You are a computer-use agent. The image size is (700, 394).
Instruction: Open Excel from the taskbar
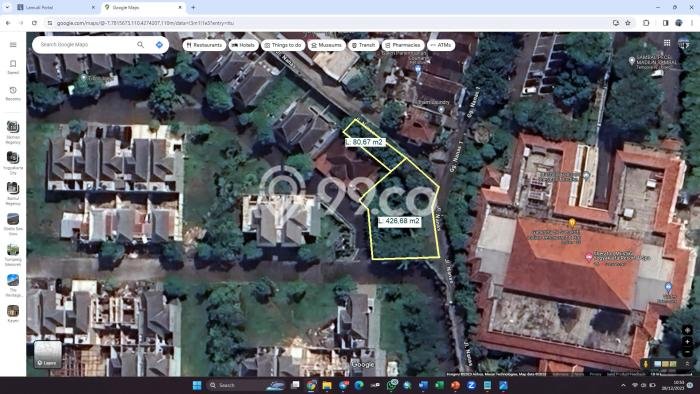pos(439,385)
